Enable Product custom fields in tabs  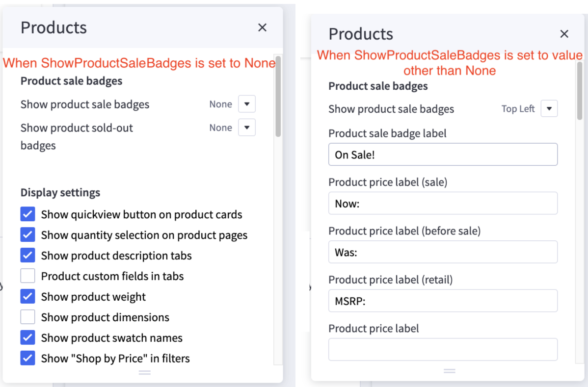(x=28, y=276)
